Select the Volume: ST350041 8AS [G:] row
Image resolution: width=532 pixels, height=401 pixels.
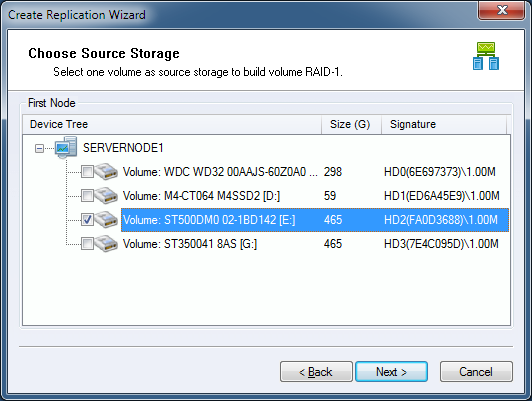[315, 244]
